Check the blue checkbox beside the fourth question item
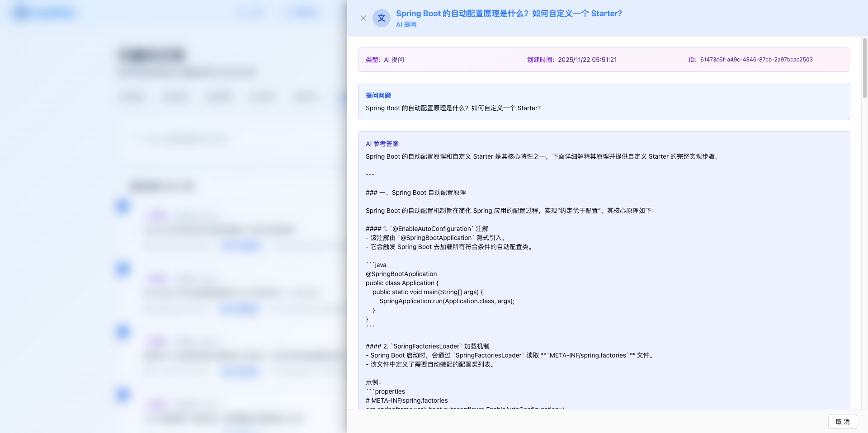This screenshot has height=433, width=868. coord(123,395)
